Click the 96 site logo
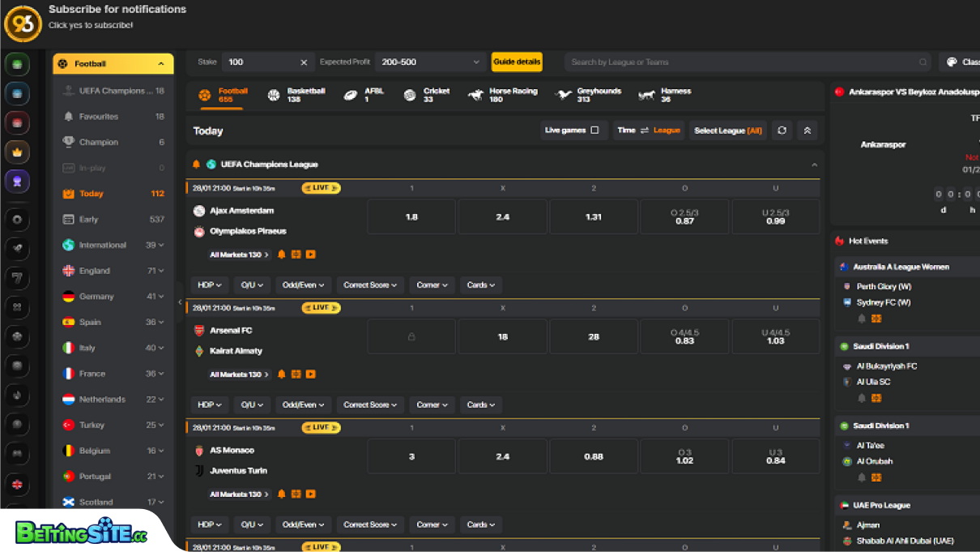This screenshot has height=552, width=980. coord(23,23)
